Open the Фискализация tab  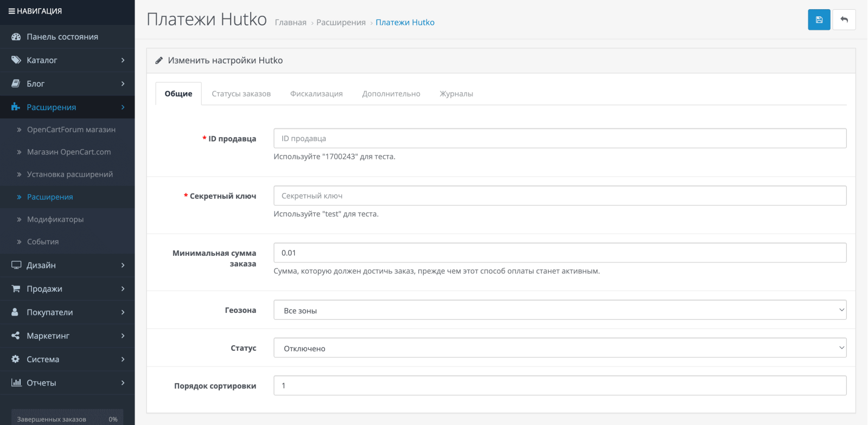316,93
